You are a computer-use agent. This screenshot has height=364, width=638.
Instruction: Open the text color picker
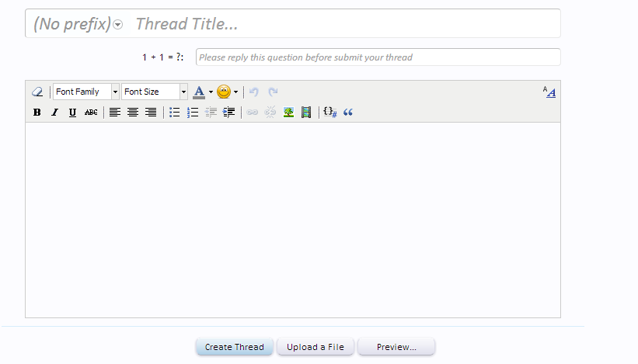pyautogui.click(x=199, y=92)
